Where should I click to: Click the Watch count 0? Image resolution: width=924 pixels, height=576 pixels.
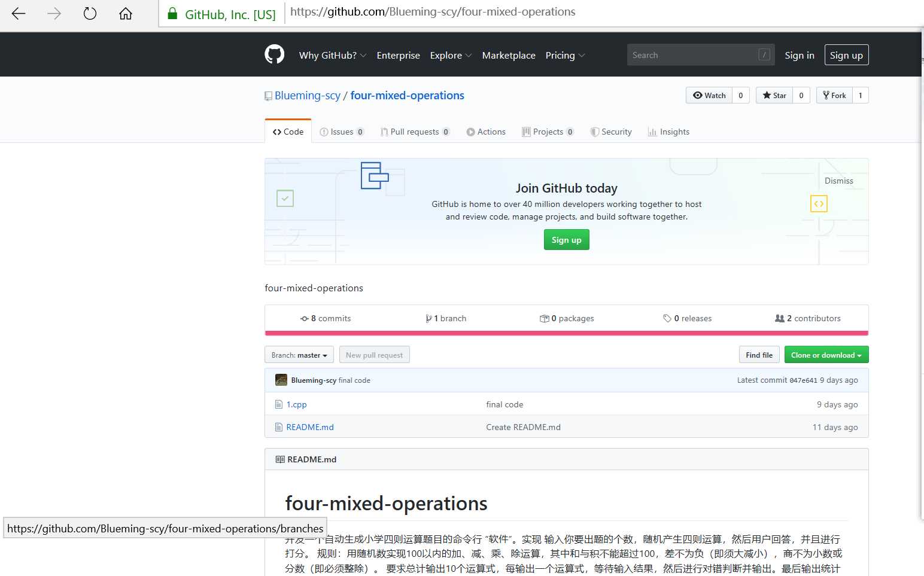point(741,95)
